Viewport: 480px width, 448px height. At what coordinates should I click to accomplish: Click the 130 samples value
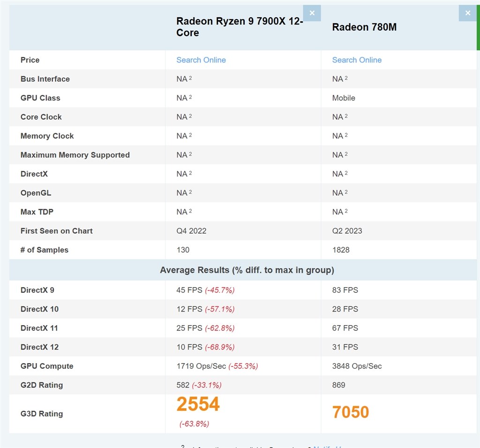(183, 250)
